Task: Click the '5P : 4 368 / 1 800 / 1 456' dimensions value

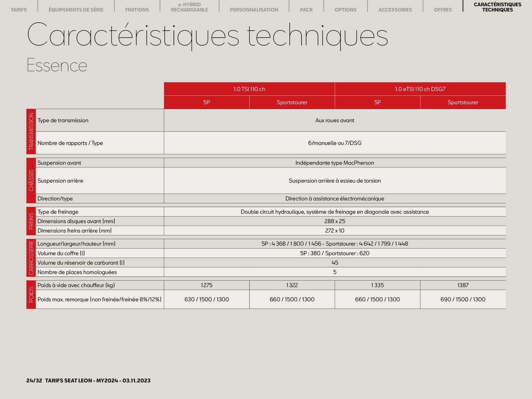Action: click(x=334, y=244)
